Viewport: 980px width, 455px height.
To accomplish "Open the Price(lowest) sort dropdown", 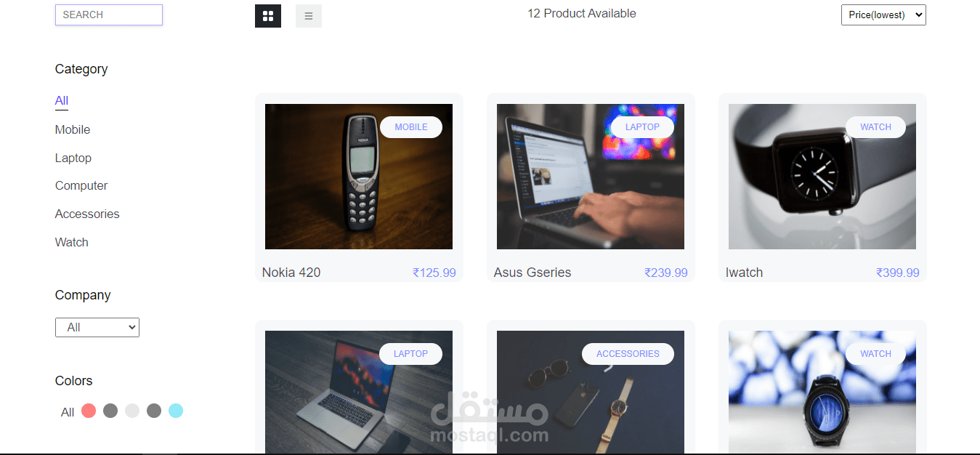I will click(x=883, y=15).
